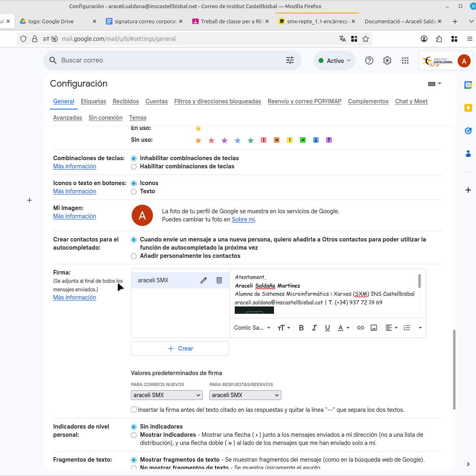Edit the araceli SMX signature name

point(204,280)
